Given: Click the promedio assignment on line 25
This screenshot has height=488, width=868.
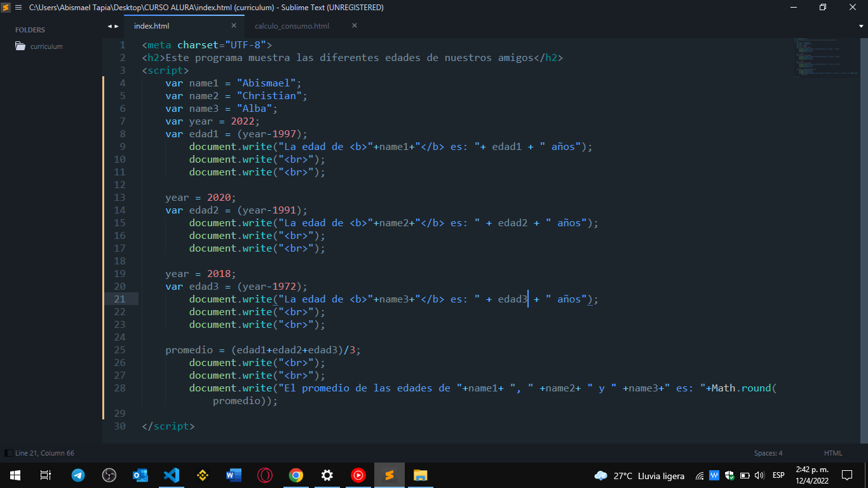Looking at the screenshot, I should [x=263, y=350].
